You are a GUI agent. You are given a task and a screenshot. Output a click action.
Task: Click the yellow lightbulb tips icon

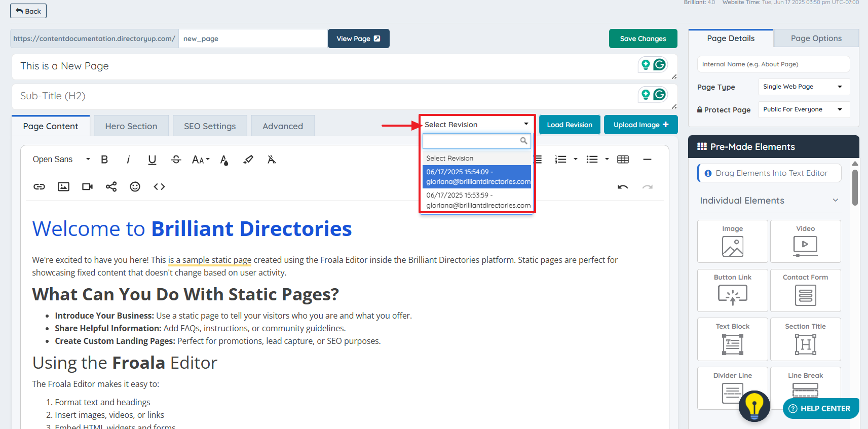754,406
